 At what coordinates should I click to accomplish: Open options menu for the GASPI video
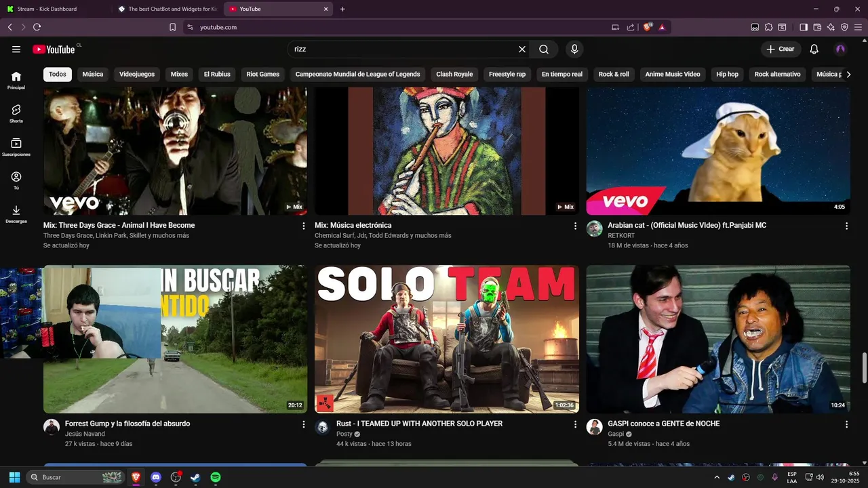[846, 424]
